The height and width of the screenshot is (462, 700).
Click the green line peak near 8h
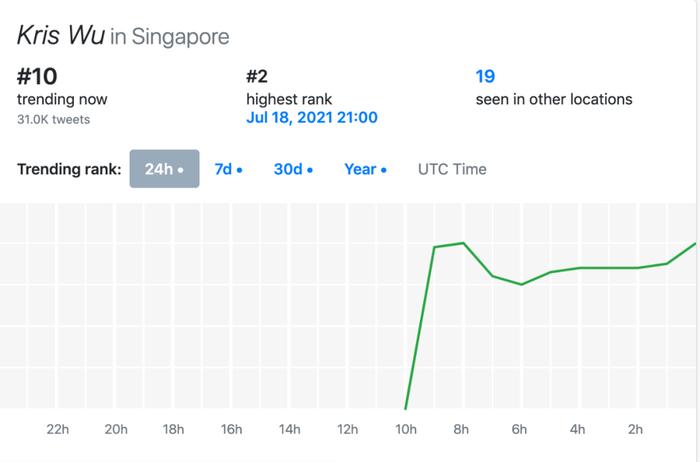pos(463,243)
